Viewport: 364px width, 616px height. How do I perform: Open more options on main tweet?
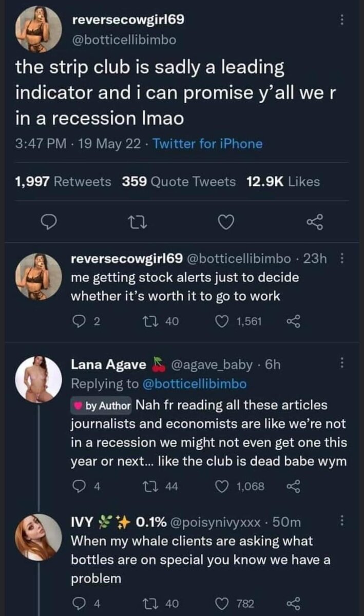coord(342,20)
